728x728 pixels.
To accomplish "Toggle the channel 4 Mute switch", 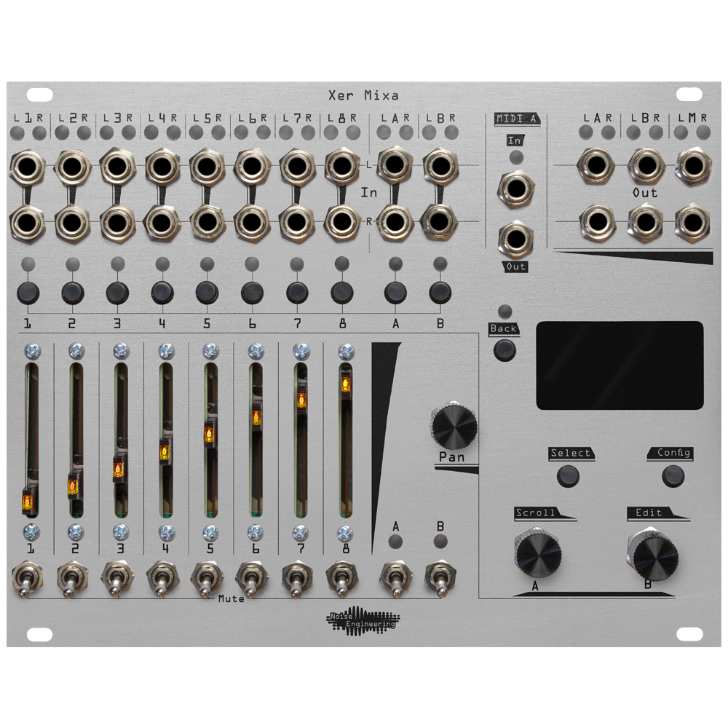I will [x=162, y=579].
